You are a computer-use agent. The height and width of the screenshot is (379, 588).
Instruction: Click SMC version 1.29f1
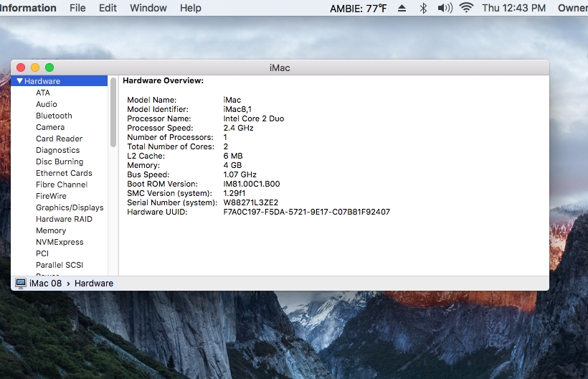(x=234, y=193)
